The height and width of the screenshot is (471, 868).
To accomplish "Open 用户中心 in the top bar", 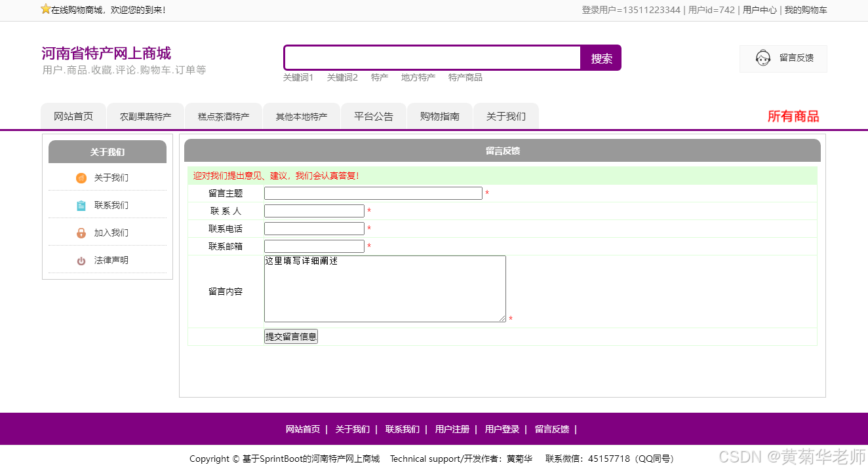I will coord(759,10).
